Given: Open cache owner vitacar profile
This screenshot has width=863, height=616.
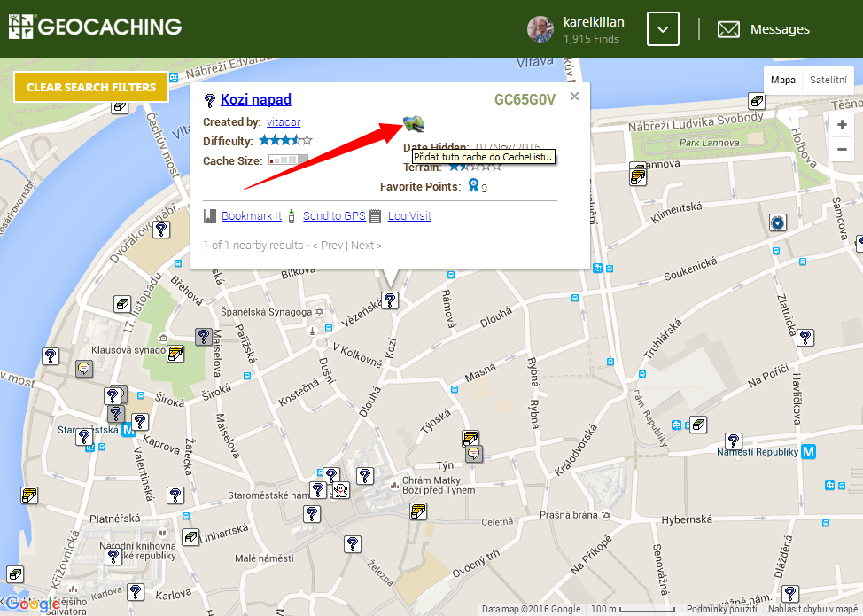Looking at the screenshot, I should (284, 122).
